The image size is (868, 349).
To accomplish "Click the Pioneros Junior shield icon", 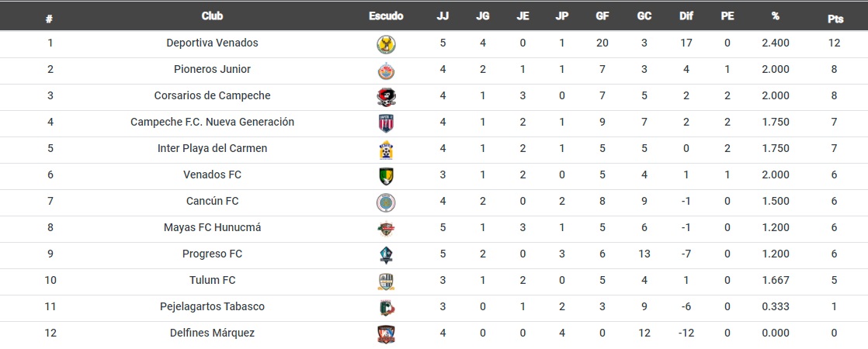I will click(386, 71).
